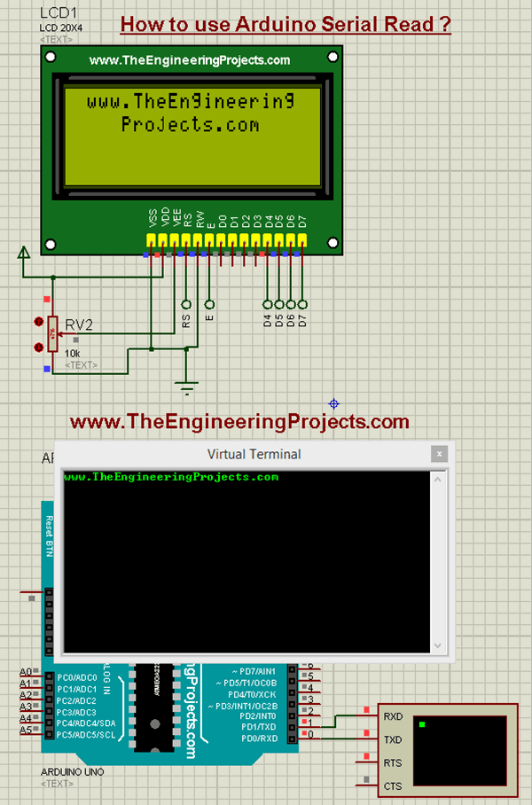Click the RS terminal circle

[x=186, y=303]
